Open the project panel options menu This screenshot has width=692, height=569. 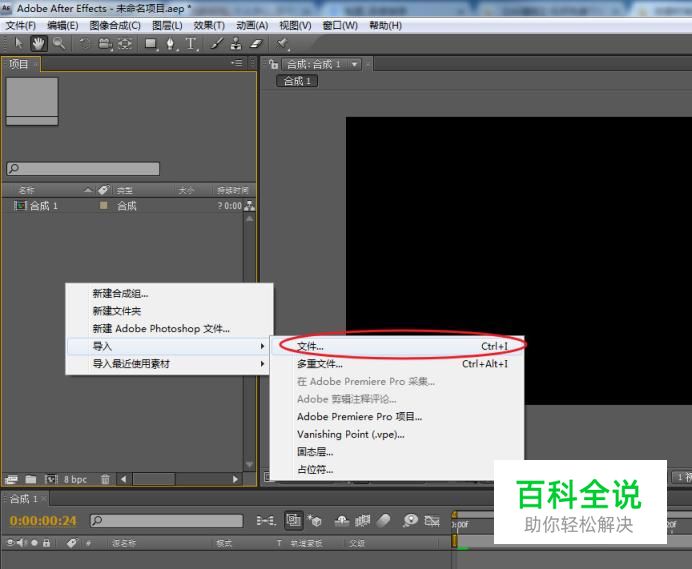tap(237, 63)
